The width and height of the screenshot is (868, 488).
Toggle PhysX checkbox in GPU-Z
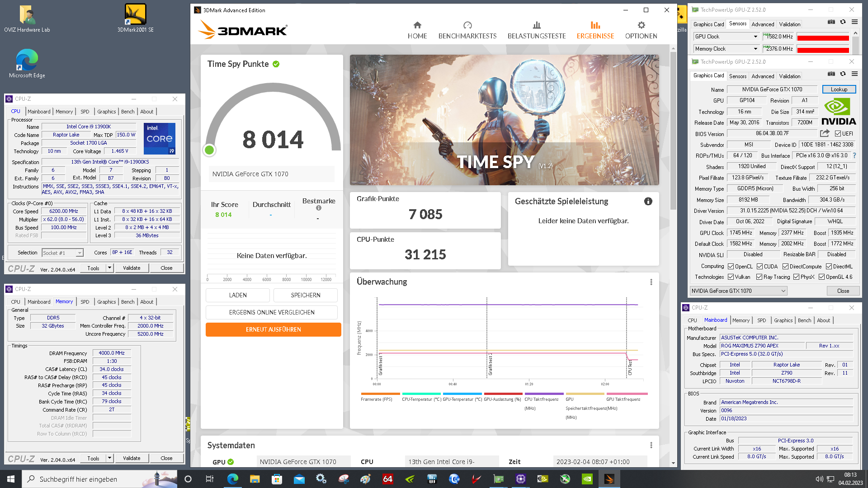pos(796,277)
